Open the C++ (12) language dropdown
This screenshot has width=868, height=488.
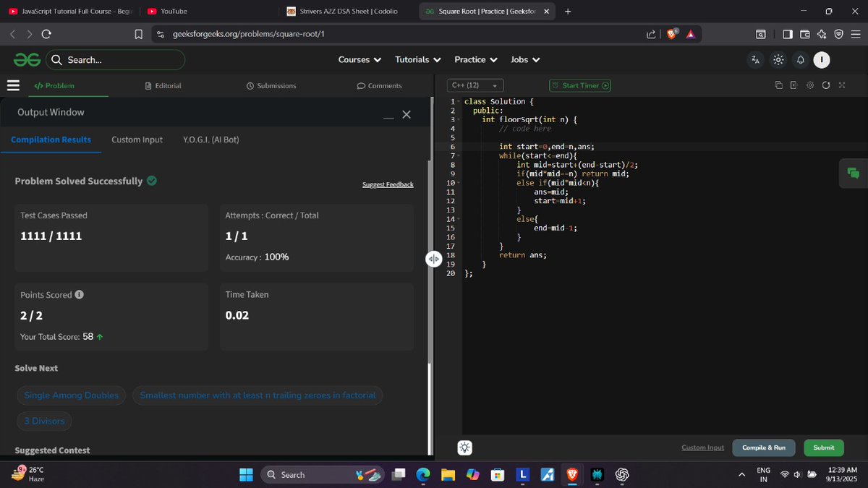tap(475, 85)
